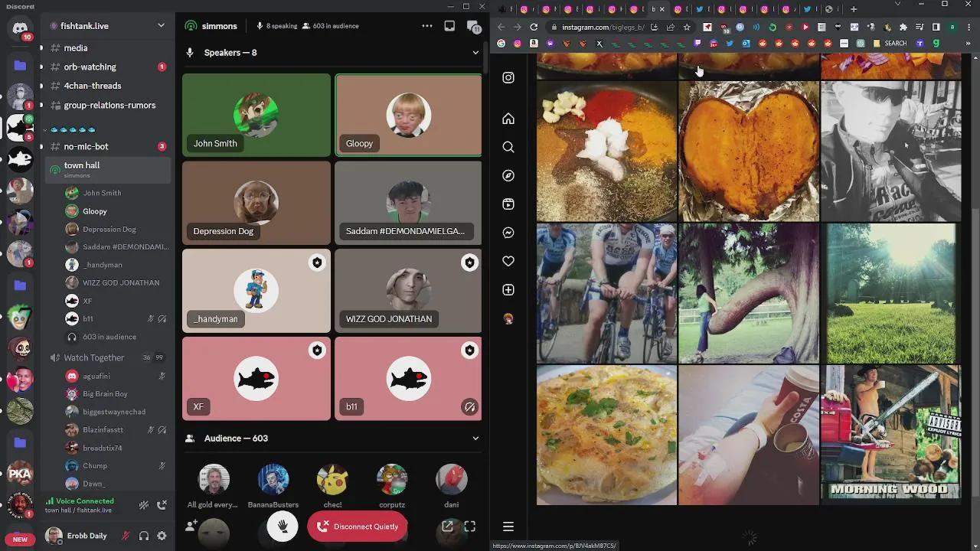Collapse the Audience — 603 section
980x551 pixels.
(x=475, y=439)
